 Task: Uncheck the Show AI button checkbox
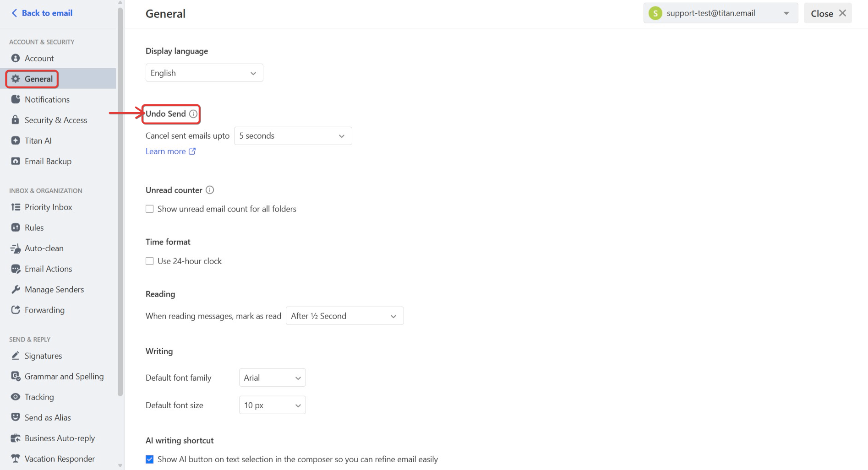coord(150,459)
